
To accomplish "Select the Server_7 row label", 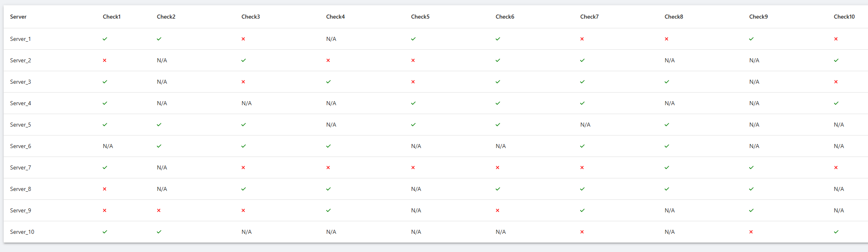I will click(x=21, y=167).
